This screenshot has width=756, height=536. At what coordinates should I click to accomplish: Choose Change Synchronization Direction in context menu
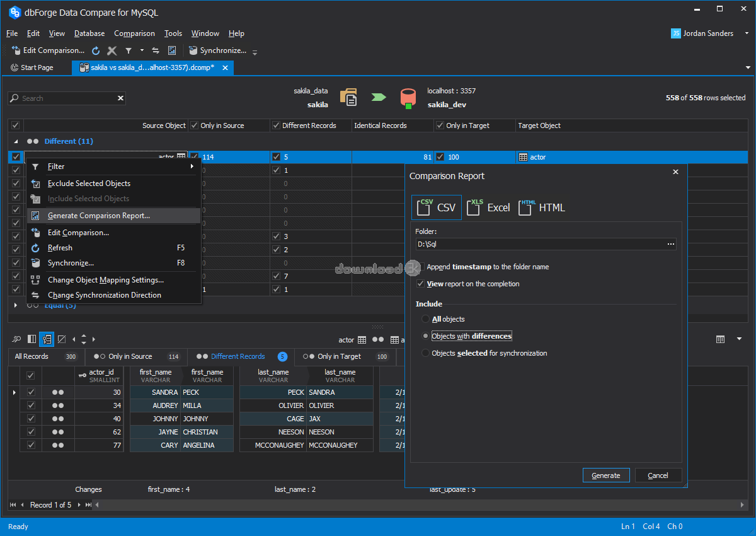click(x=114, y=295)
